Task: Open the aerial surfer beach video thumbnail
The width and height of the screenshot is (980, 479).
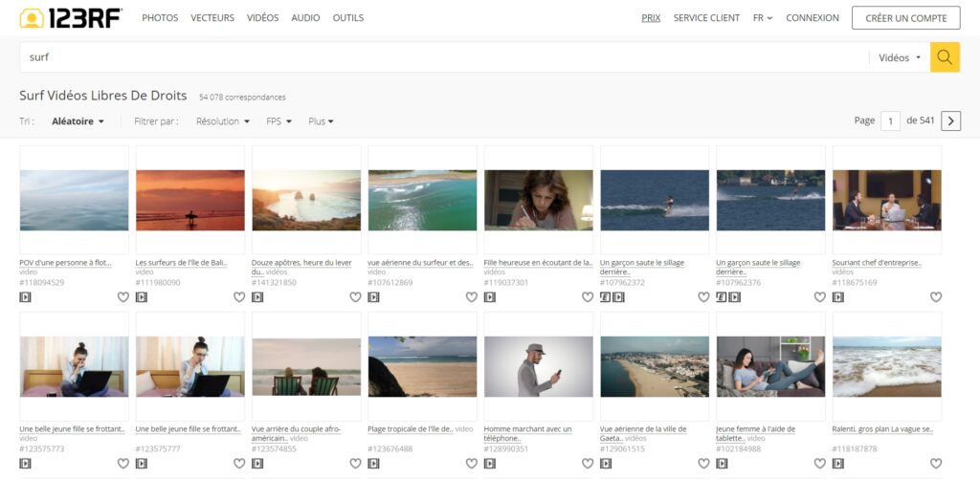Action: tap(422, 200)
